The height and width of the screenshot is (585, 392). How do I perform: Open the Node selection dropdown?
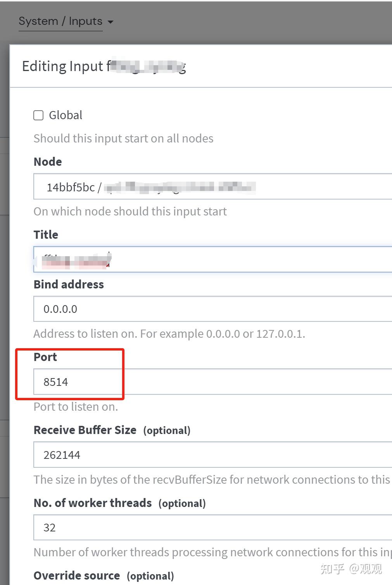coord(212,187)
